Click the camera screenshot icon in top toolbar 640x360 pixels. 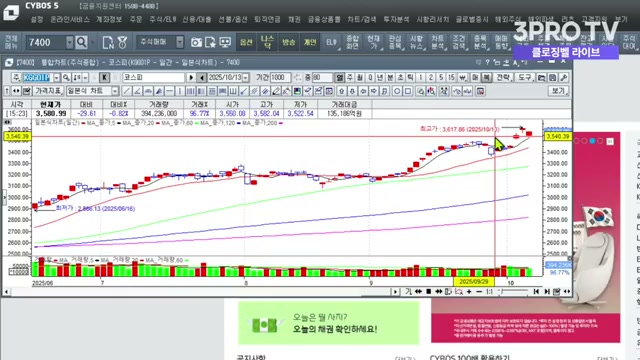coord(196,42)
